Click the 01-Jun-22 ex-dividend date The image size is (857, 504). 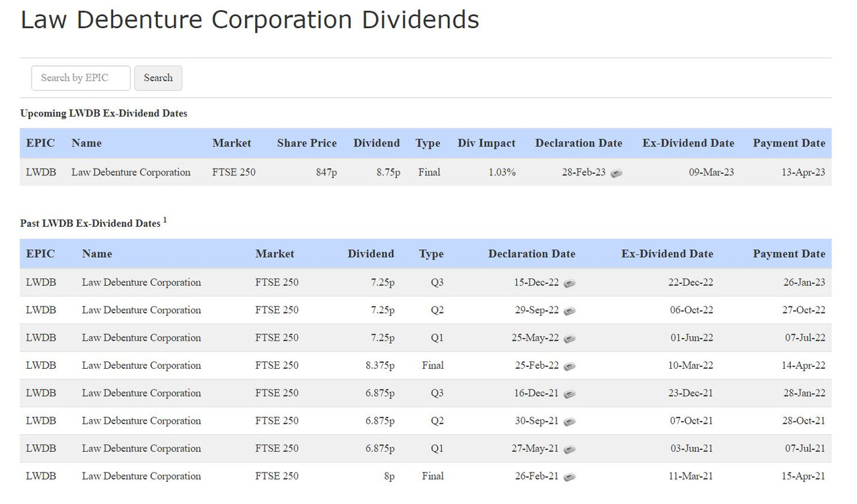692,338
